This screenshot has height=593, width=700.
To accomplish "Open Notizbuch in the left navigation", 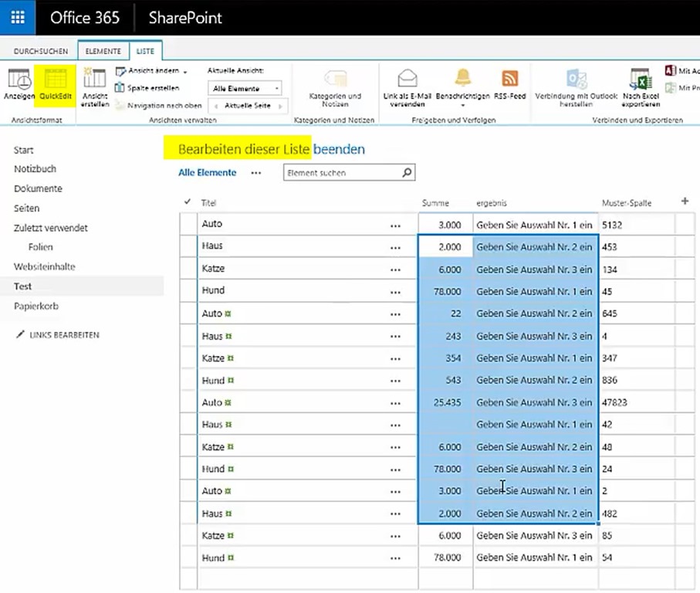I will (x=35, y=169).
